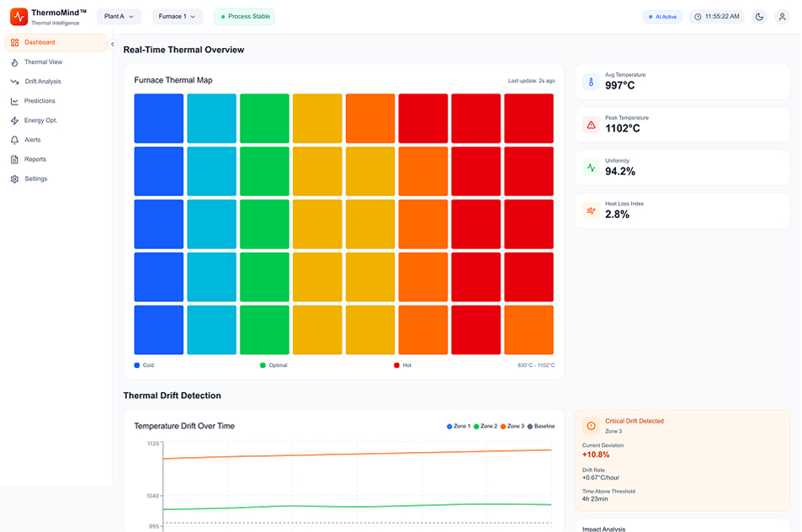
Task: Expand the Plant A dropdown
Action: pos(119,17)
